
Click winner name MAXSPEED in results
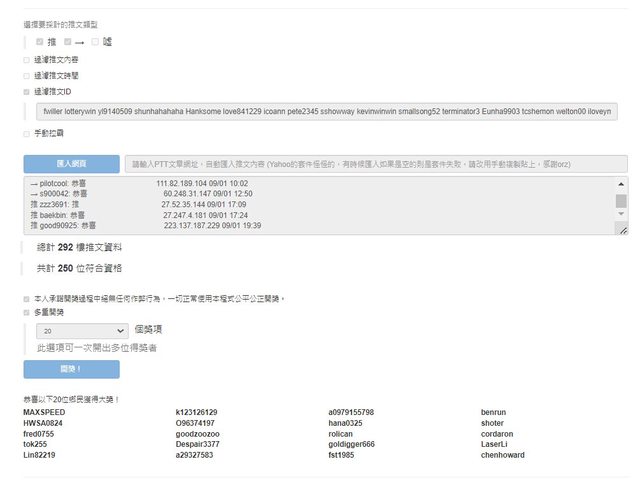click(x=44, y=412)
